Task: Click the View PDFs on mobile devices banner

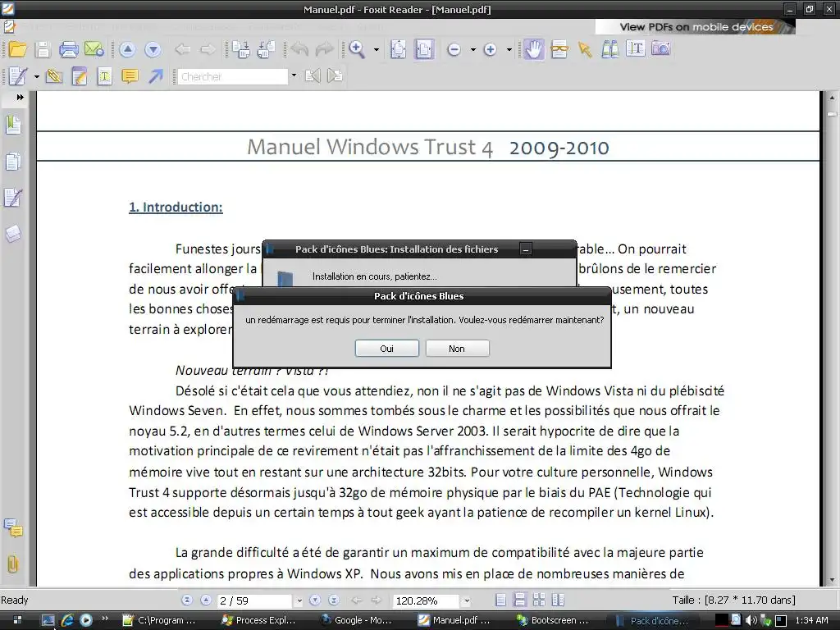Action: 696,27
